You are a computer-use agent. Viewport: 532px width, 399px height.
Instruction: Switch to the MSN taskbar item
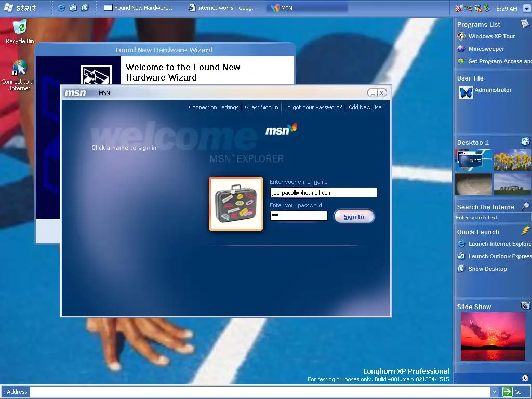pyautogui.click(x=307, y=8)
